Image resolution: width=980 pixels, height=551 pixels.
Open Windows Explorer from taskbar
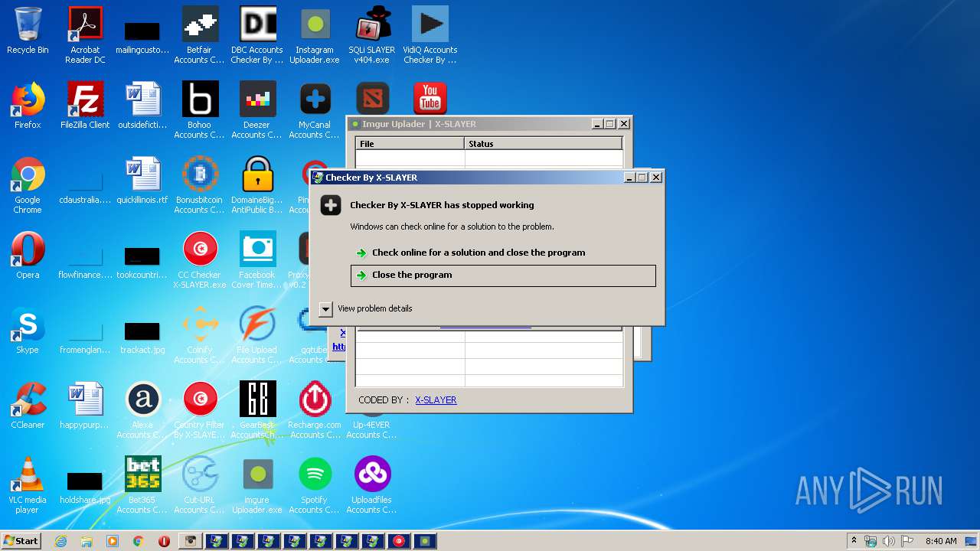[87, 541]
